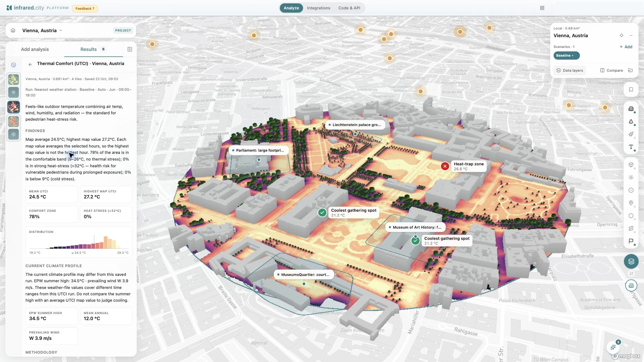Open the bookmark tool on the right

631,89
